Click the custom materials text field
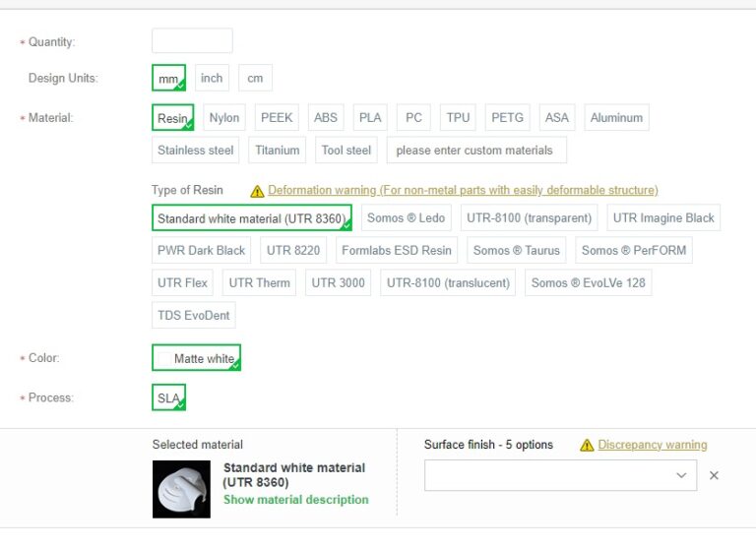Screen dimensions: 756x548 tap(476, 151)
